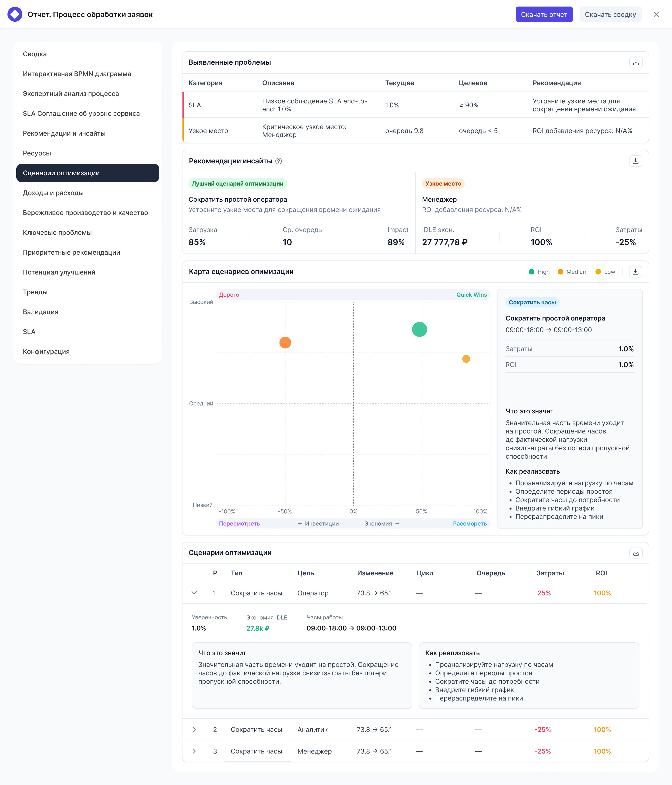Download the Сценарии оптимизации table

(x=636, y=553)
